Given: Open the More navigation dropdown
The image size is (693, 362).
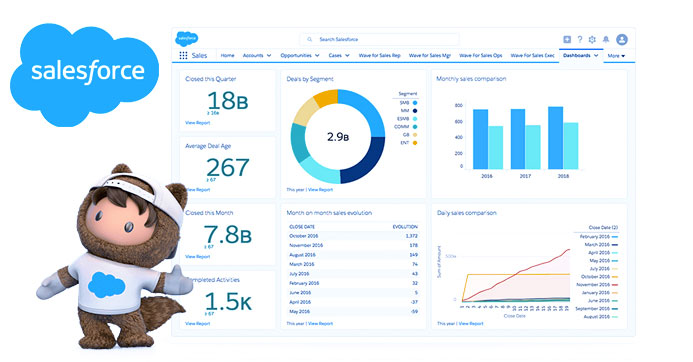Looking at the screenshot, I should click(616, 56).
